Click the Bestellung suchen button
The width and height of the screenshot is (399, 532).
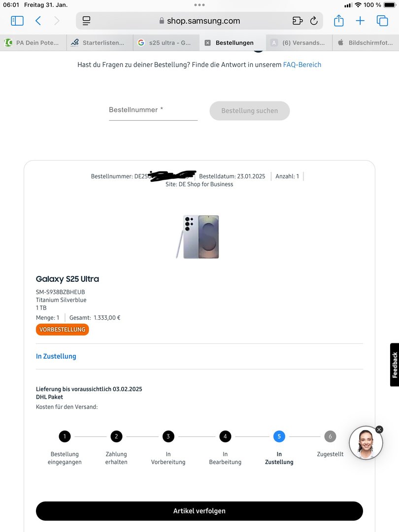[250, 111]
